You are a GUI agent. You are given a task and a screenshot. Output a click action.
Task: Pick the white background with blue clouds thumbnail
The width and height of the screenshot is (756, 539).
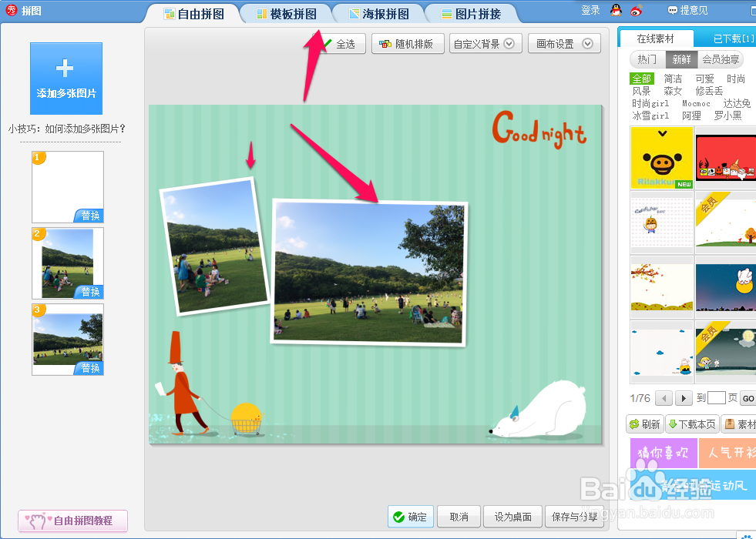(662, 352)
